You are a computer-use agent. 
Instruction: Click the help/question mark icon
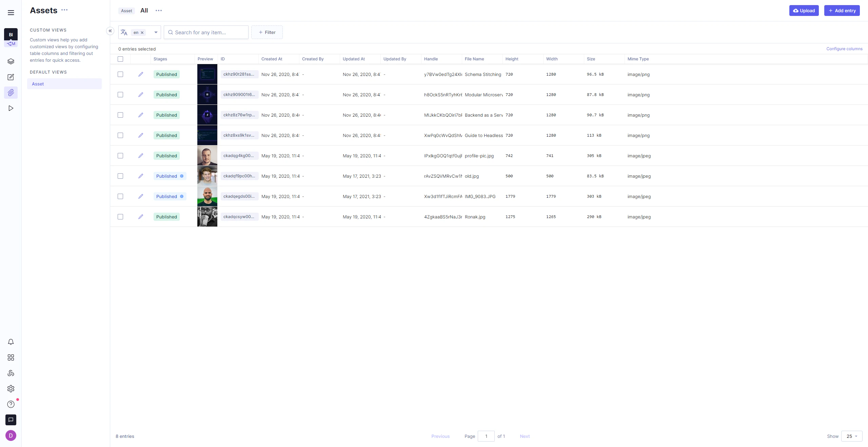click(10, 404)
